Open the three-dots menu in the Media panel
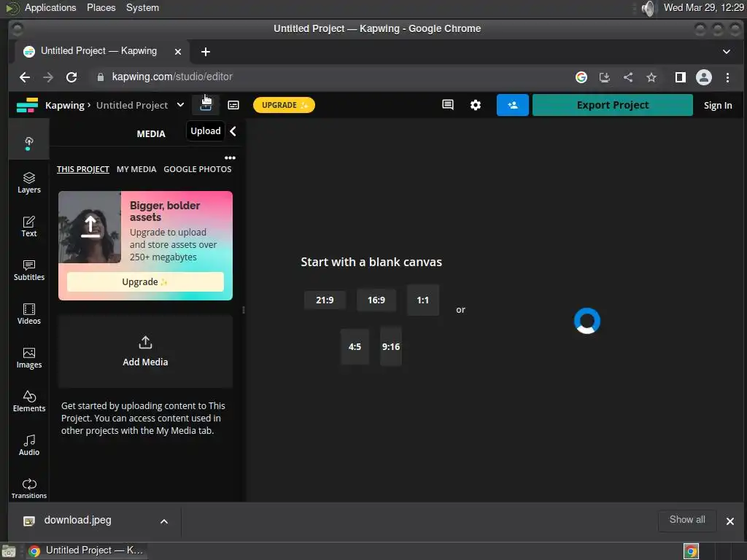The height and width of the screenshot is (560, 747). 230,157
